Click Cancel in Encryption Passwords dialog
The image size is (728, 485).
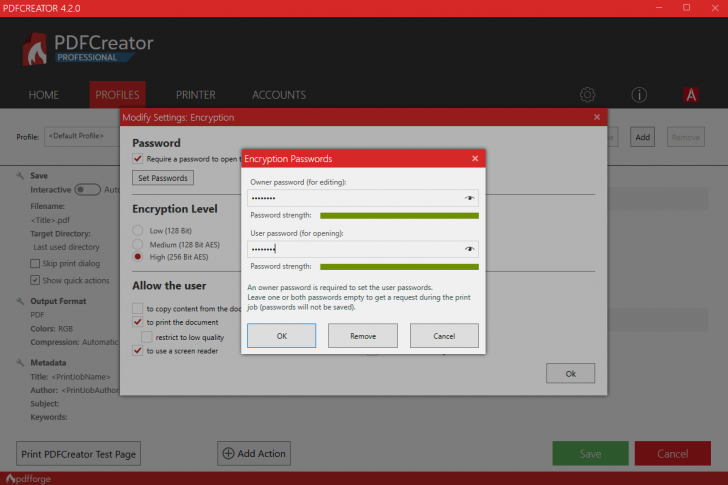[x=444, y=336]
